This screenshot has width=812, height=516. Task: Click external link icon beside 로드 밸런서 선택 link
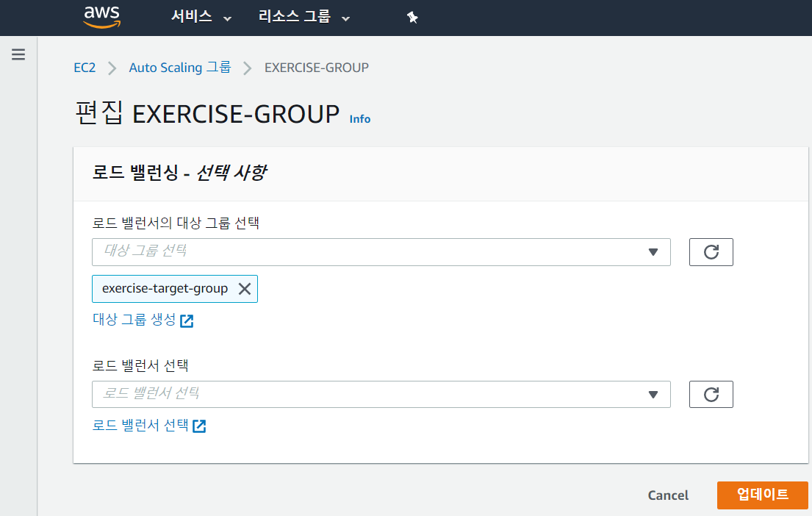coord(199,426)
